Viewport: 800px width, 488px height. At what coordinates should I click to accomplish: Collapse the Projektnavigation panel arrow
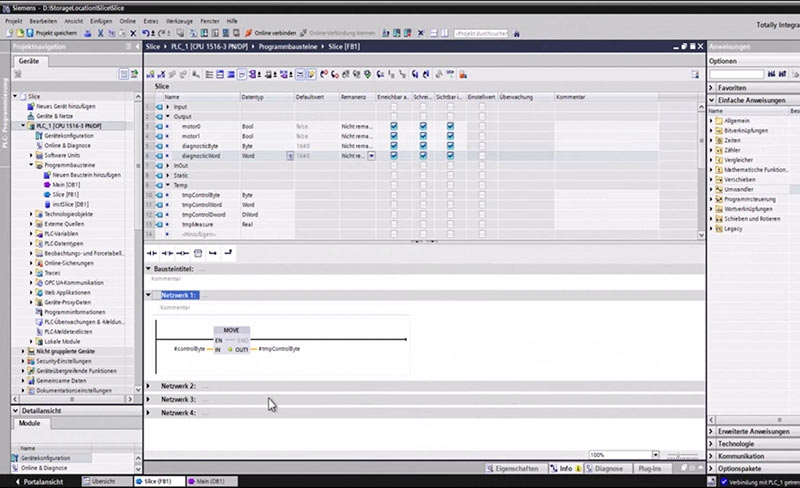point(137,46)
